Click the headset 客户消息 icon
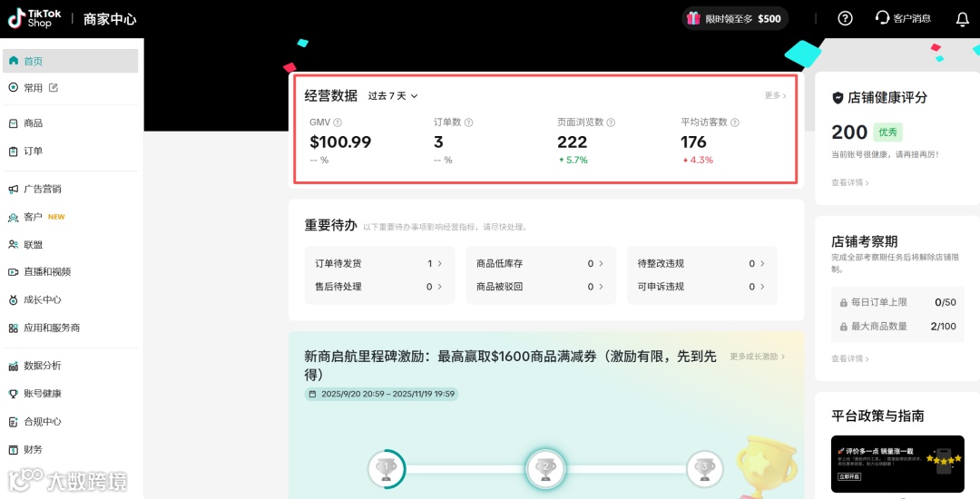This screenshot has width=980, height=499. tap(882, 18)
